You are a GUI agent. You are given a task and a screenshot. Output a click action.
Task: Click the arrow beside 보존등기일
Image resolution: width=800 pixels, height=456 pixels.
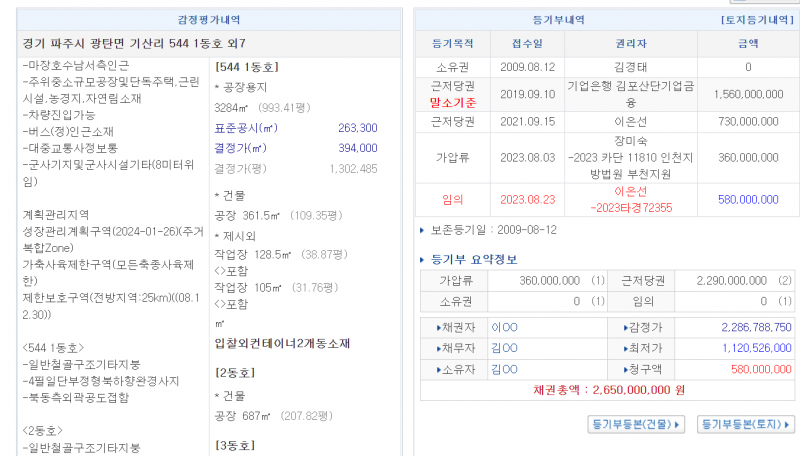click(422, 231)
